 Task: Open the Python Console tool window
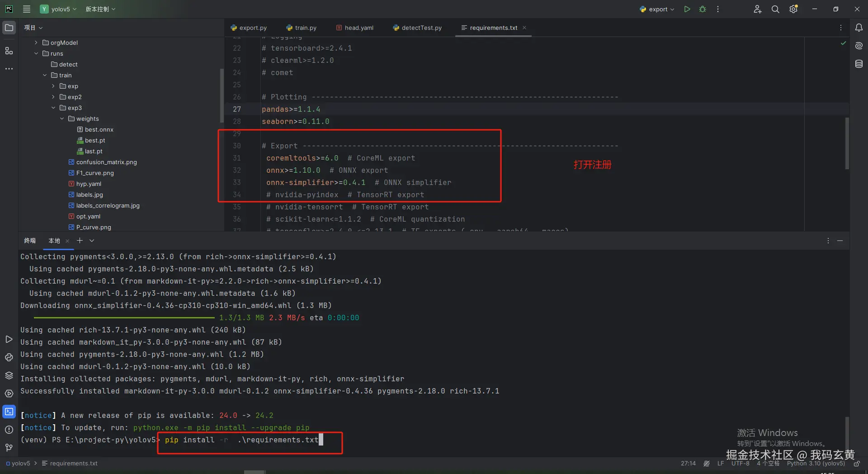pyautogui.click(x=9, y=357)
